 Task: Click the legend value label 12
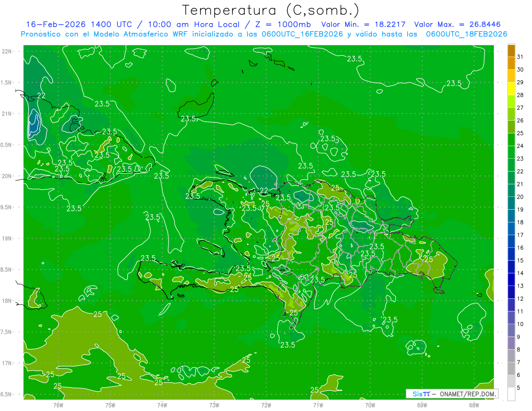tap(520, 298)
